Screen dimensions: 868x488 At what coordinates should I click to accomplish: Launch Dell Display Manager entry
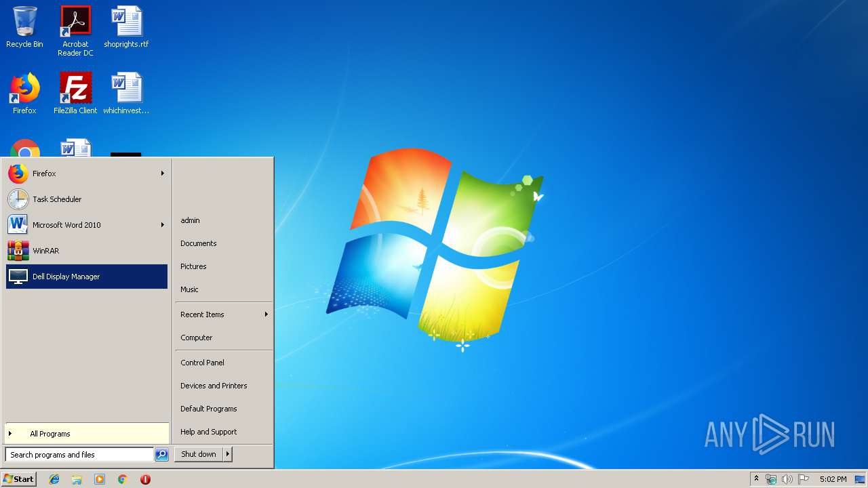(x=87, y=277)
